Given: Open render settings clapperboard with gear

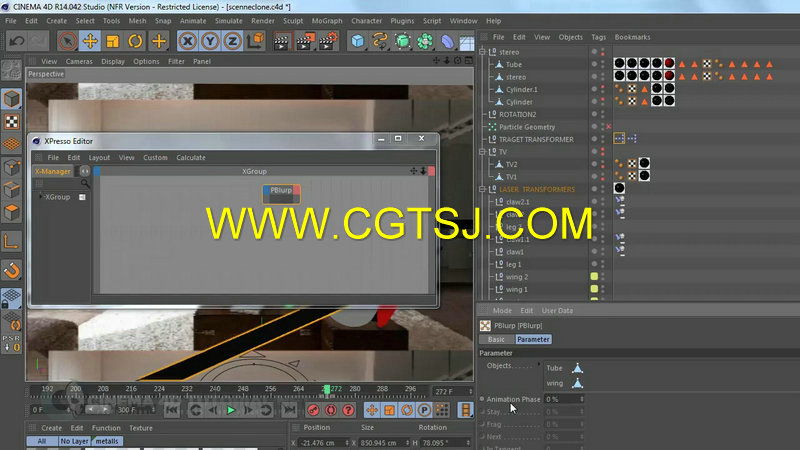Looking at the screenshot, I should (328, 41).
